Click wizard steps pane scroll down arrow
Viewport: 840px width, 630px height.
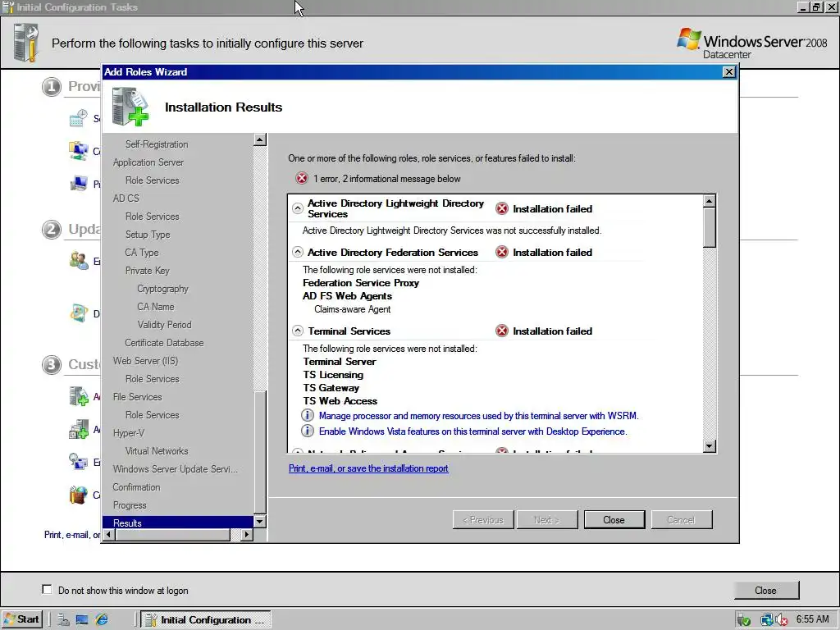(x=260, y=521)
